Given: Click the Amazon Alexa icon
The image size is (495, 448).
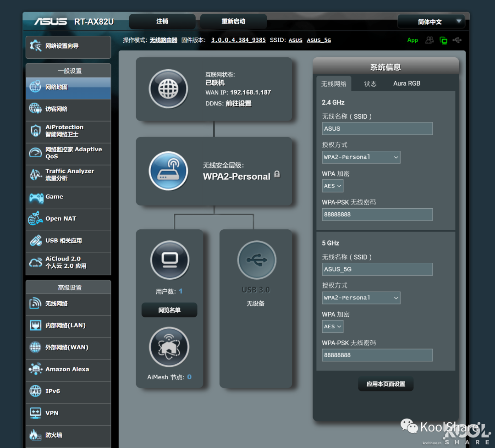Looking at the screenshot, I should tap(35, 369).
